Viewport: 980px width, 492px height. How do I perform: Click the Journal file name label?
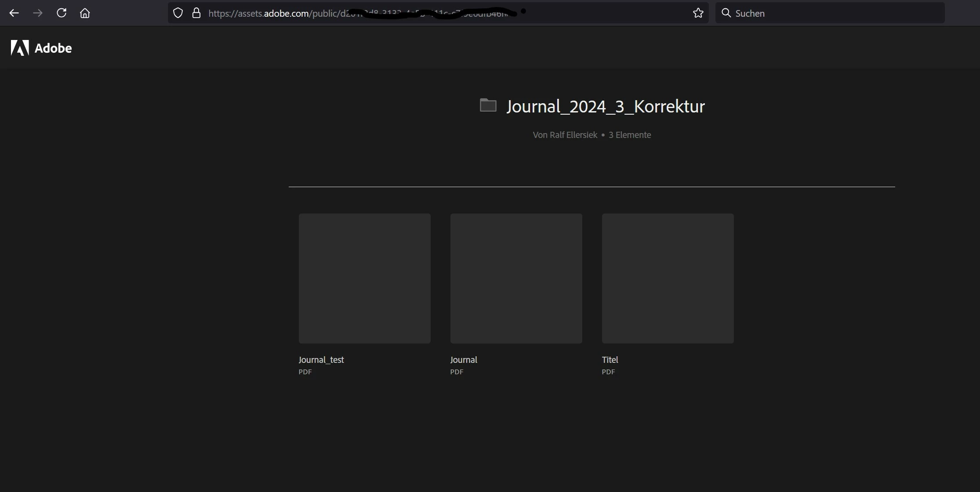coord(464,360)
